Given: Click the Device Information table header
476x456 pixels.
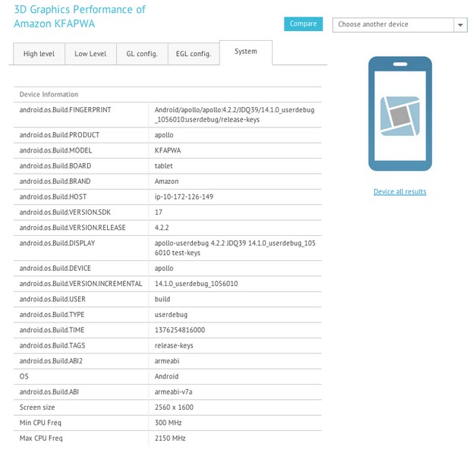Looking at the screenshot, I should (x=49, y=95).
